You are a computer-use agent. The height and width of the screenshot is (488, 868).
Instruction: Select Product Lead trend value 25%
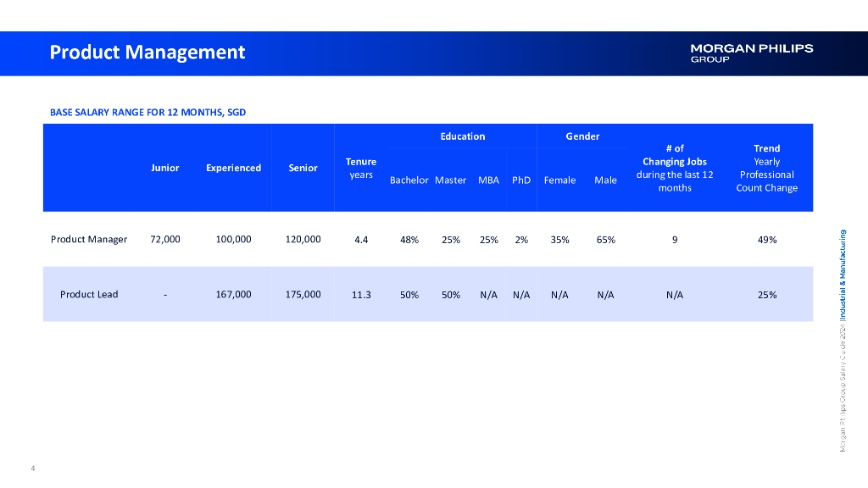(x=766, y=295)
